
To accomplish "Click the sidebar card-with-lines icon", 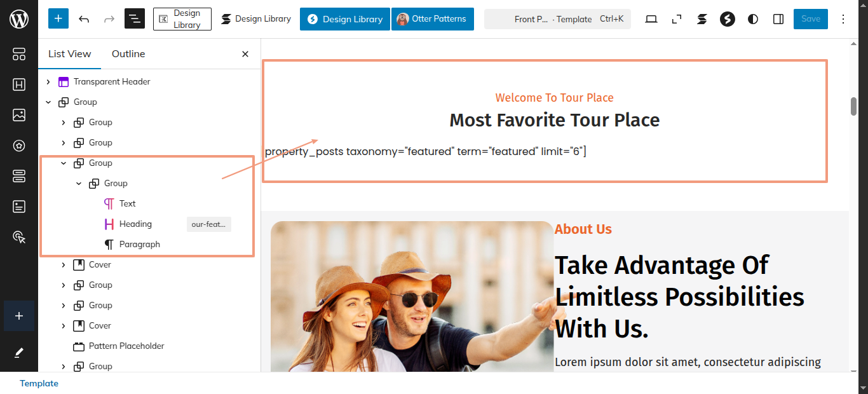I will point(19,207).
